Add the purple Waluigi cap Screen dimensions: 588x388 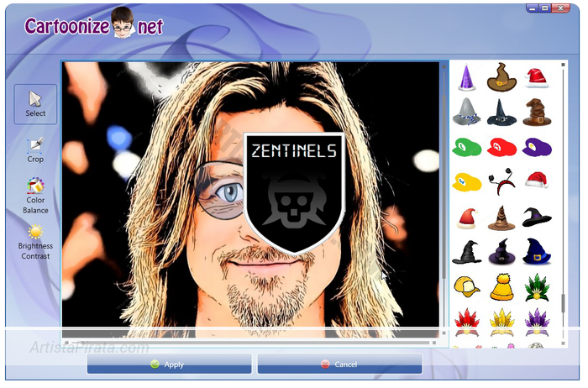[x=537, y=147]
